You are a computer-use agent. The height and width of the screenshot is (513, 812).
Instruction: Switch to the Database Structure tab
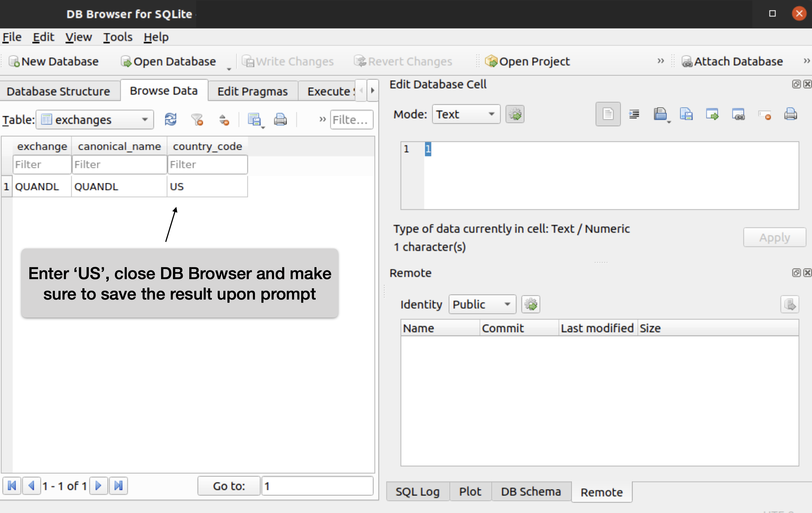58,91
